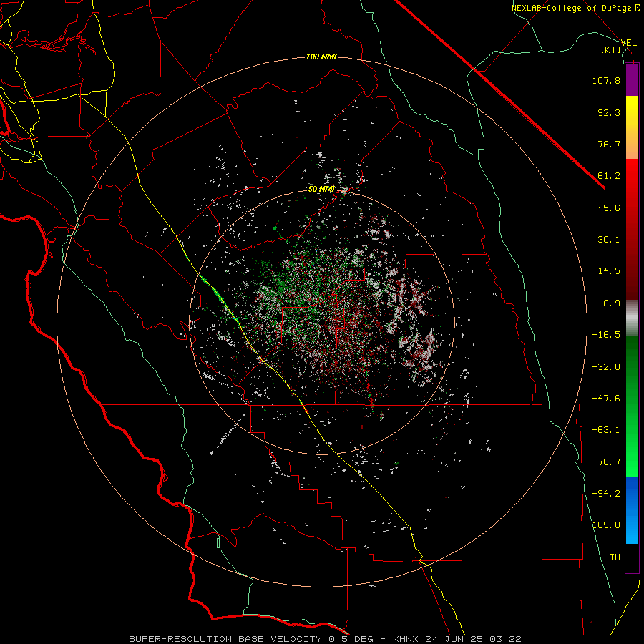The image size is (644, 644).
Task: Click the -78.7 legend value
Action: point(606,462)
